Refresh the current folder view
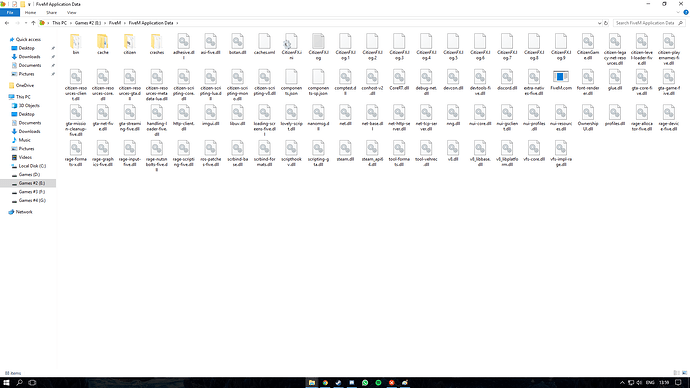The height and width of the screenshot is (388, 690). point(606,23)
